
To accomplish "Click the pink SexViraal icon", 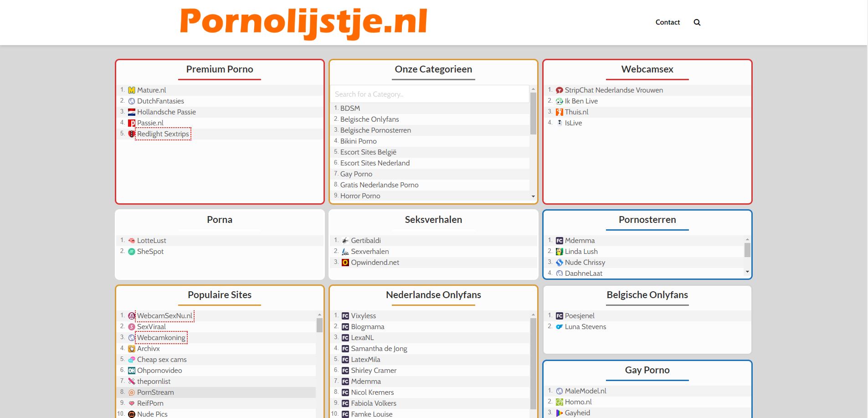I will [132, 327].
